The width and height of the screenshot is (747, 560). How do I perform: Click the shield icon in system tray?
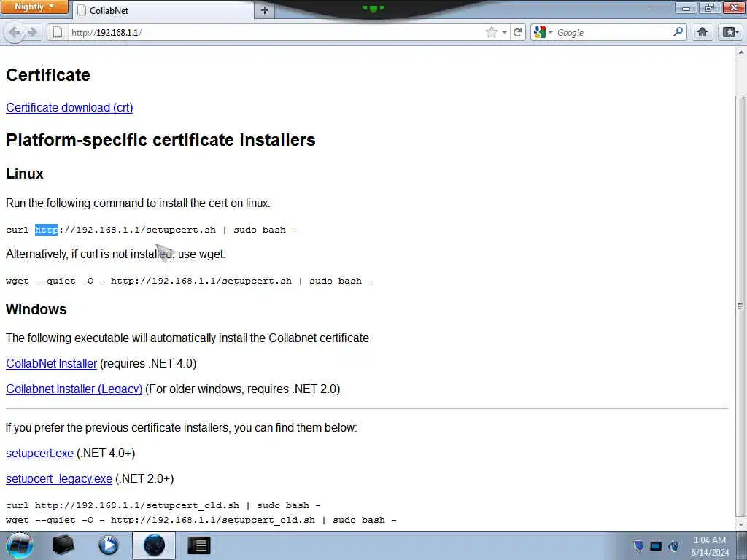(x=638, y=545)
